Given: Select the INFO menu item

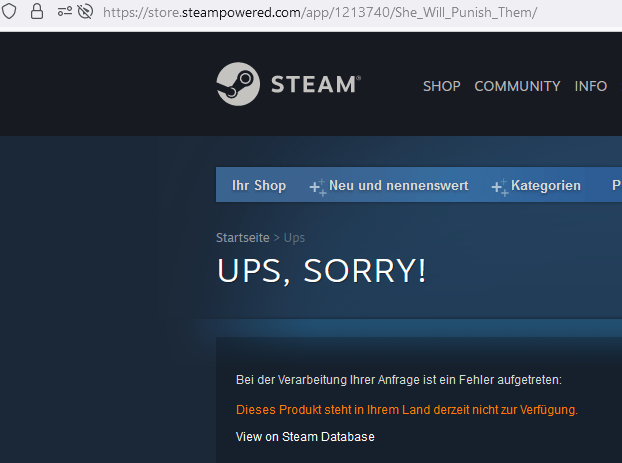Looking at the screenshot, I should [x=591, y=86].
